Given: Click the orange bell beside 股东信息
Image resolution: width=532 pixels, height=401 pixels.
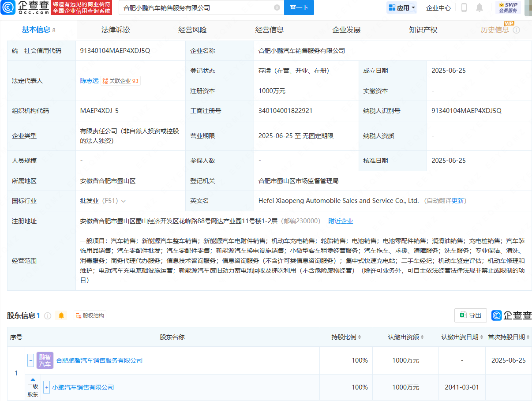Looking at the screenshot, I should [x=61, y=316].
